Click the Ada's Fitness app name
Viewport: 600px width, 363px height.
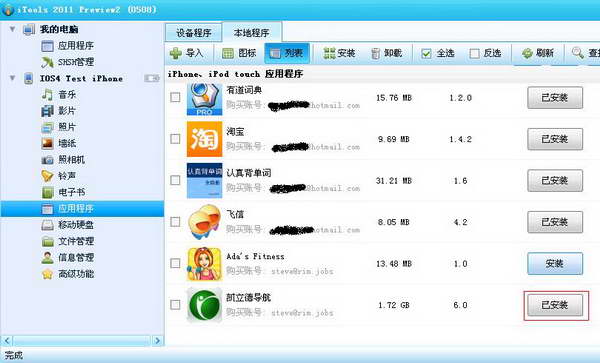(255, 256)
